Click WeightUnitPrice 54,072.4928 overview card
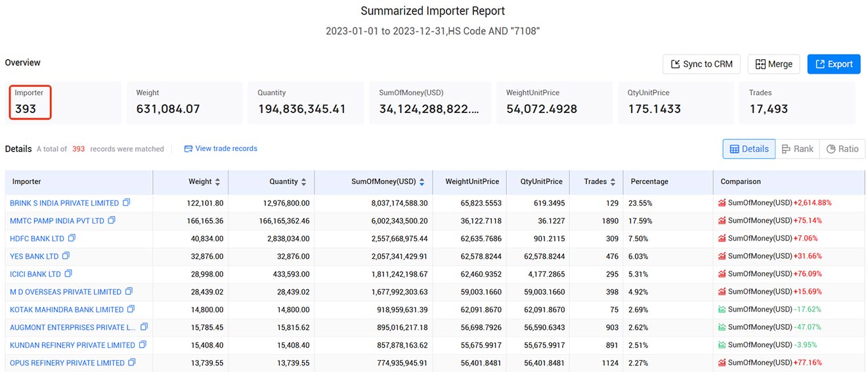868x372 pixels. click(555, 103)
